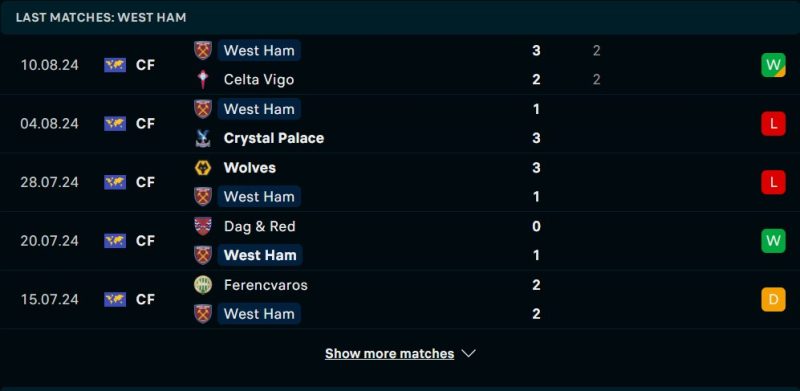Viewport: 800px width, 391px height.
Task: Click the CF competition label for 10.08.24
Action: 145,65
